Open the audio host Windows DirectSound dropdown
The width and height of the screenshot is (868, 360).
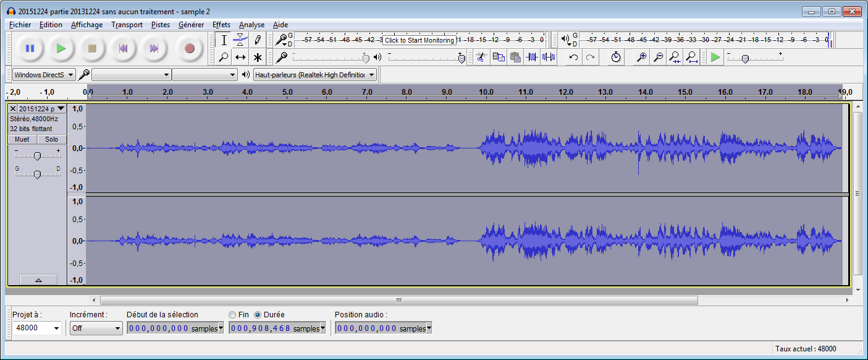[x=44, y=75]
